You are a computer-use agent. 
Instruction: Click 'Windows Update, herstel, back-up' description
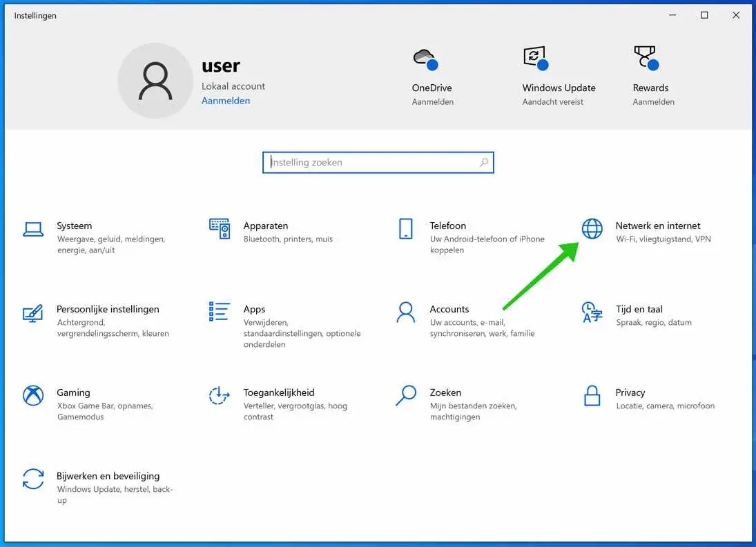tap(115, 495)
